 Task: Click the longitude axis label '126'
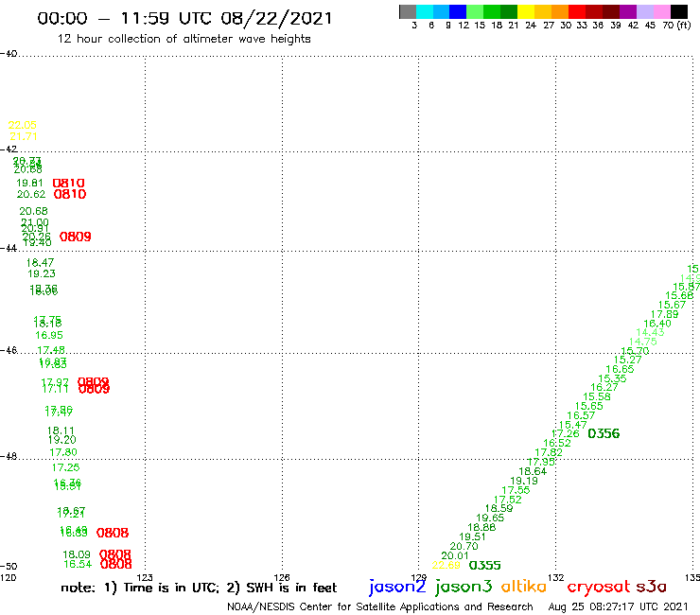click(282, 577)
